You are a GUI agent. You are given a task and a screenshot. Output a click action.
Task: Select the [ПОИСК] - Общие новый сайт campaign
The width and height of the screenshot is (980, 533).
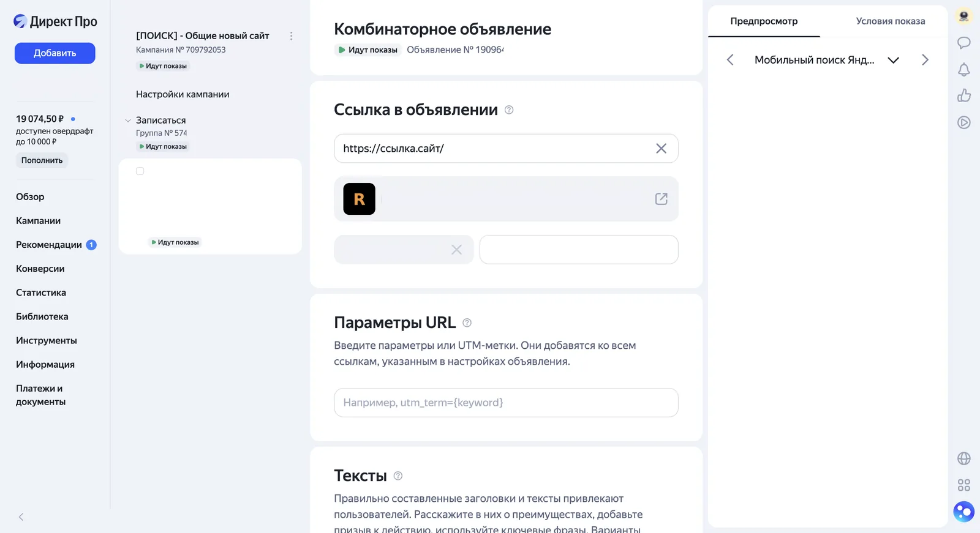point(203,35)
